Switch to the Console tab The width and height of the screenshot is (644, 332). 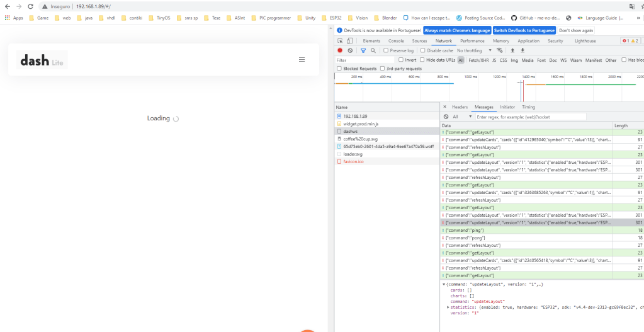(396, 41)
